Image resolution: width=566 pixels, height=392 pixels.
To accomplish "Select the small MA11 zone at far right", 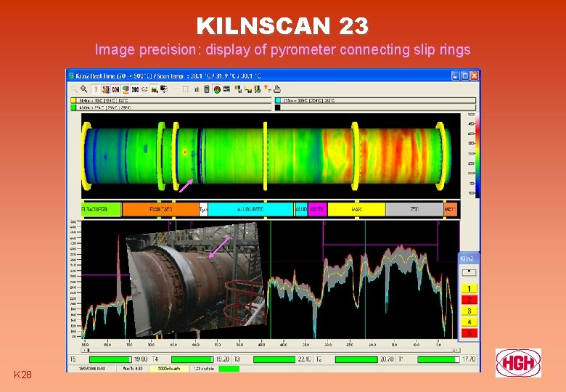I will point(451,209).
